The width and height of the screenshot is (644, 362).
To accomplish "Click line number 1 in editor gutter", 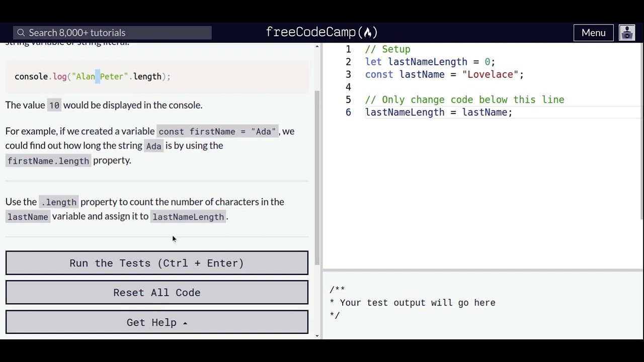I will pyautogui.click(x=348, y=49).
